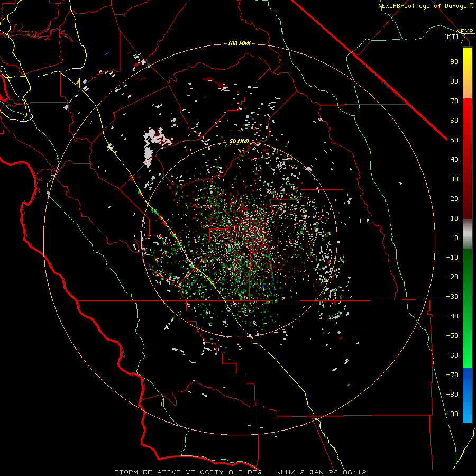Select the 40 value on the velocity scale
Image resolution: width=476 pixels, height=476 pixels.
click(454, 159)
